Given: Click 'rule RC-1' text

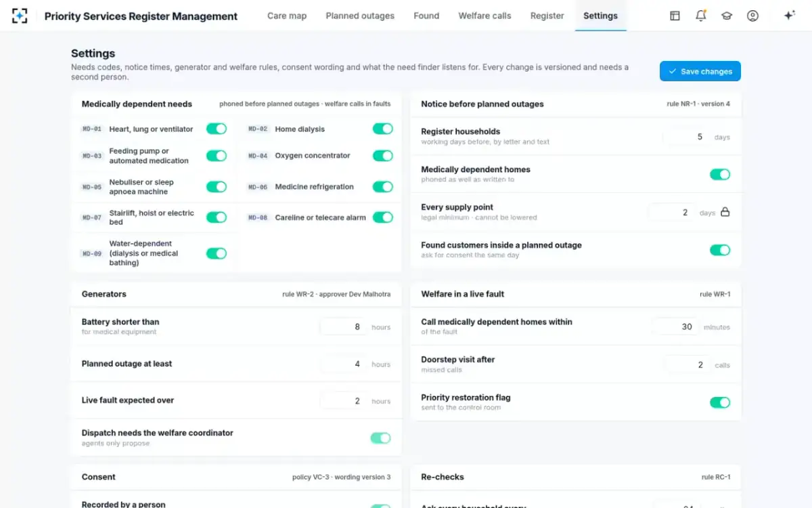Looking at the screenshot, I should tap(716, 477).
